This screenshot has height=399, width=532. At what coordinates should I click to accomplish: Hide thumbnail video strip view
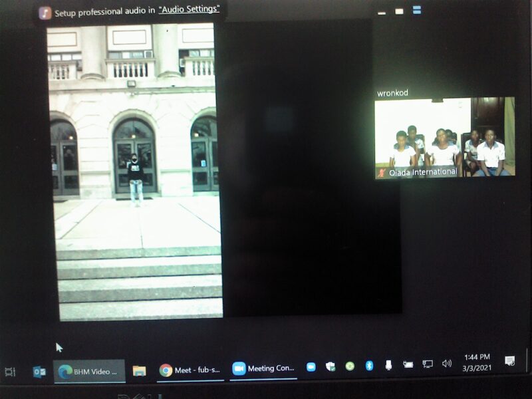[382, 11]
